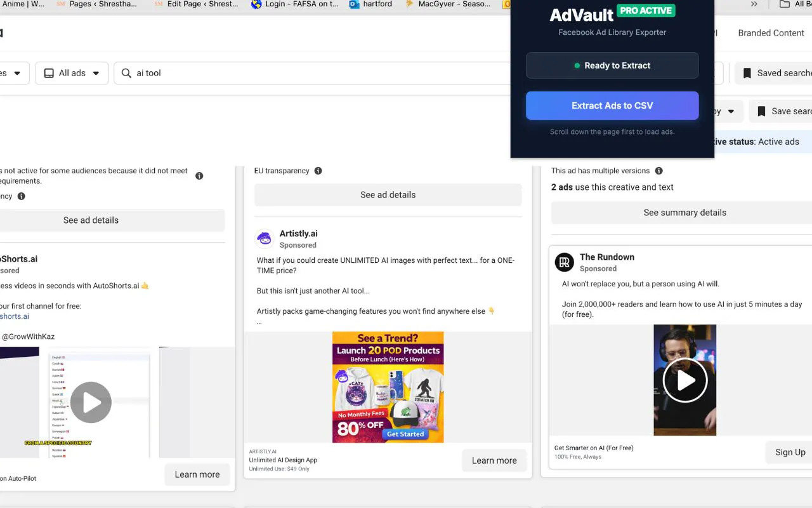Click Sign Up on The Rundown ad

(x=790, y=452)
